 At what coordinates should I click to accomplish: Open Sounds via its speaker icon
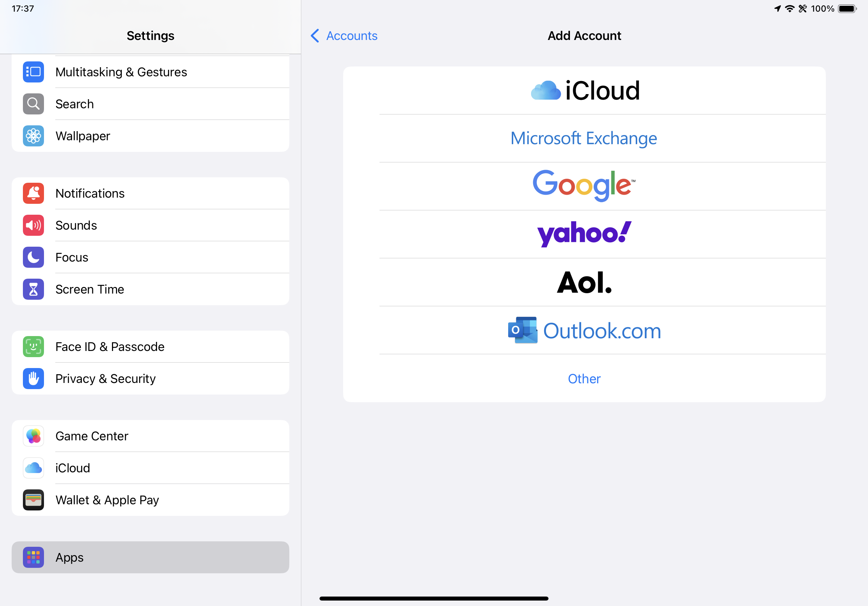[33, 226]
